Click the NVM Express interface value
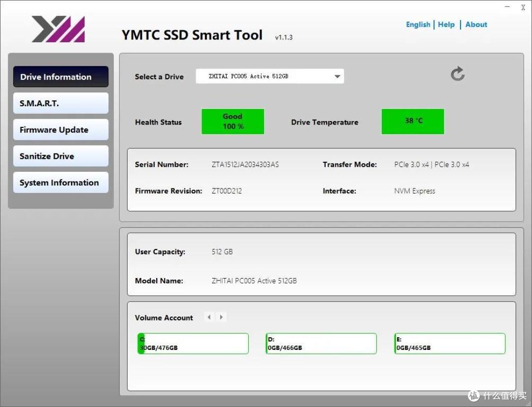The height and width of the screenshot is (407, 532). click(x=415, y=191)
